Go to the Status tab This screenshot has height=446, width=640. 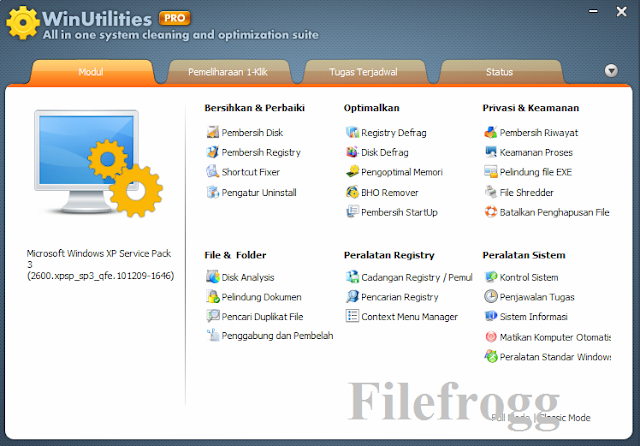click(499, 72)
